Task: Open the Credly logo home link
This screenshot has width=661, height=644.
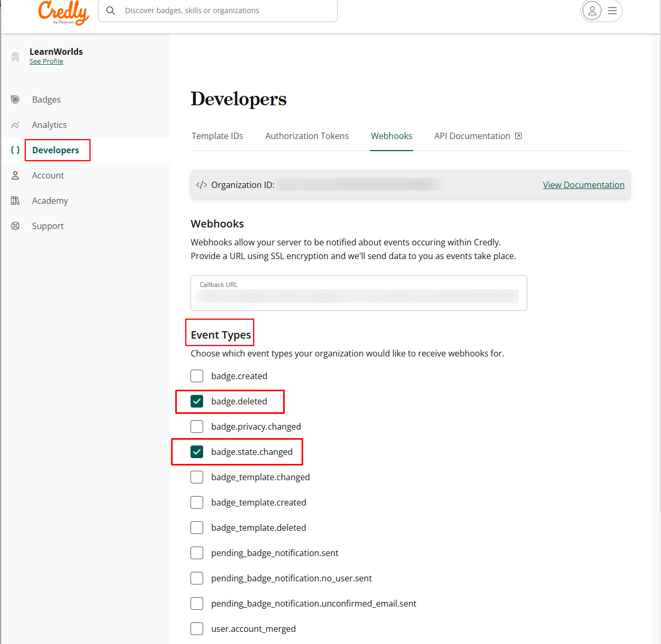Action: point(64,12)
